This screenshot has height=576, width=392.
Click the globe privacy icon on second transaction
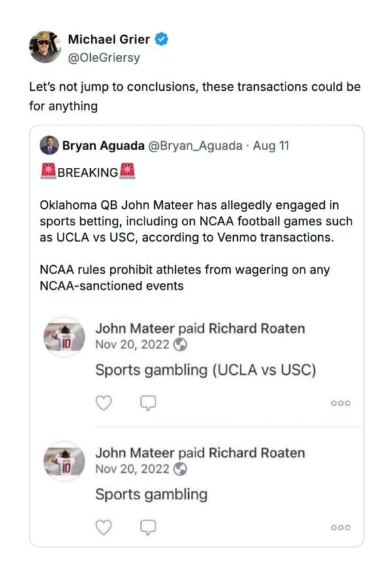coord(182,468)
